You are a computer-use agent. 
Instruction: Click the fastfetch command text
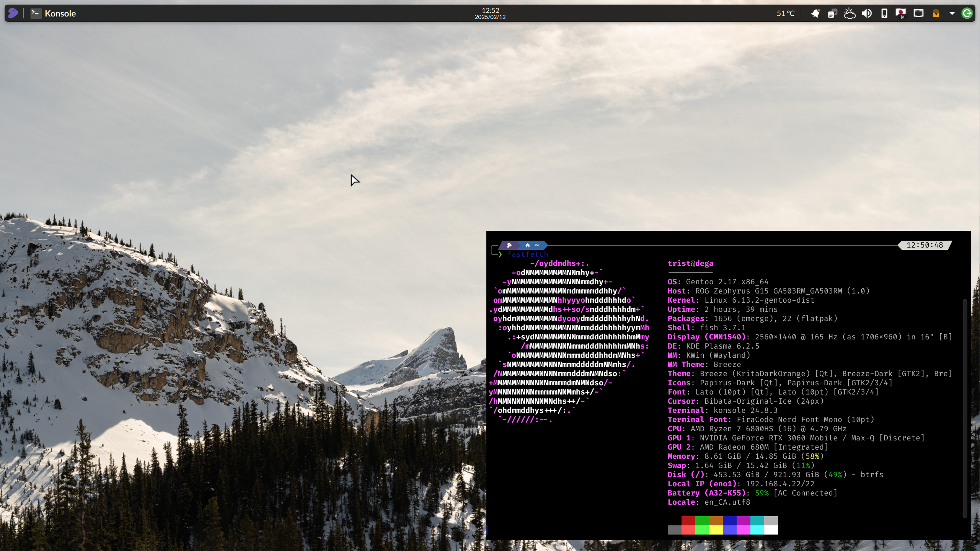tap(528, 254)
